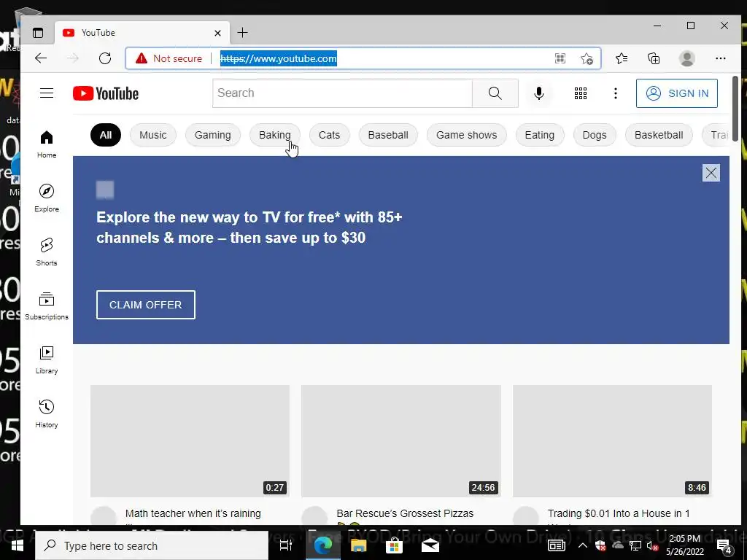
Task: Click the SIGN IN button
Action: click(676, 93)
